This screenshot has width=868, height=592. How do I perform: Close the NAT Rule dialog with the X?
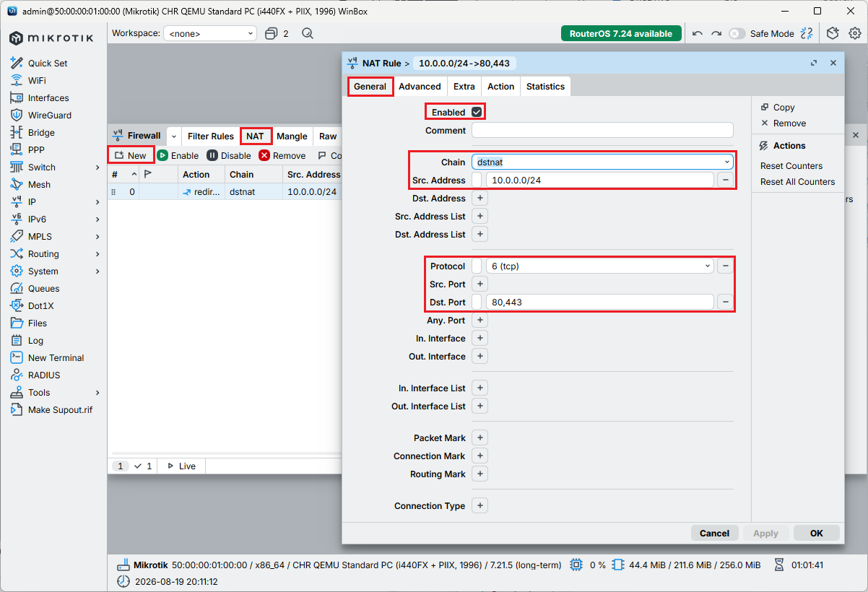point(833,63)
